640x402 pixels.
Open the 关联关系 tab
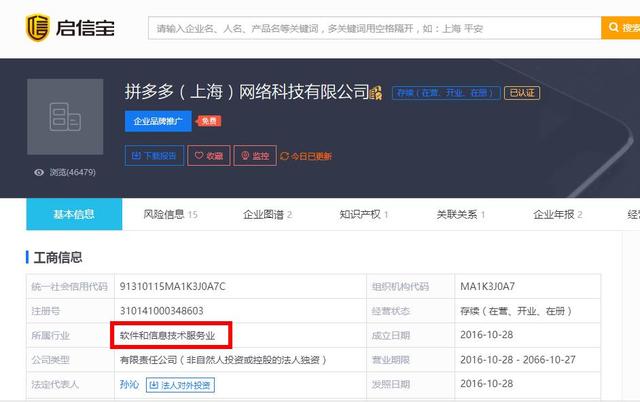pos(461,214)
